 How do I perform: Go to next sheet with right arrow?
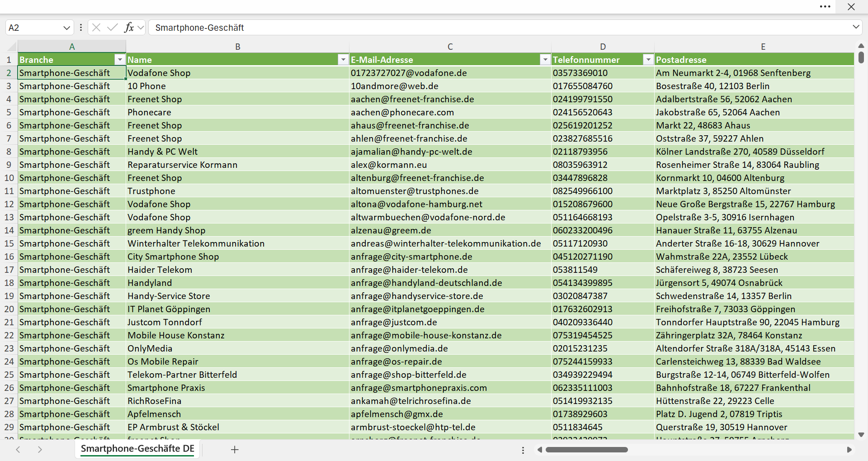(x=40, y=449)
